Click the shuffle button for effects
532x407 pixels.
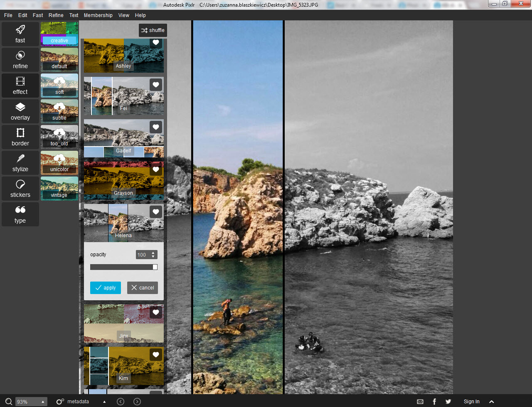pos(153,30)
